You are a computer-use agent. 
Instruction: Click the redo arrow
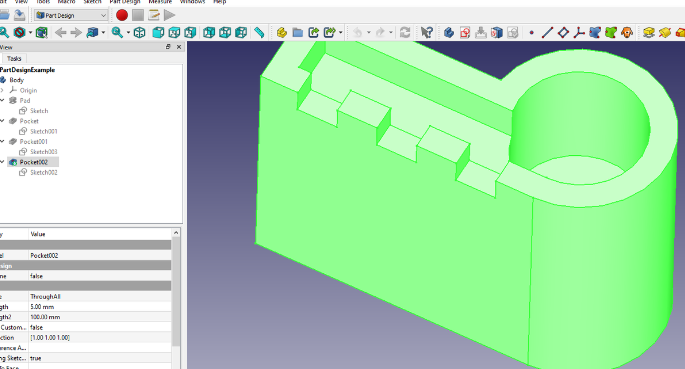pos(380,32)
